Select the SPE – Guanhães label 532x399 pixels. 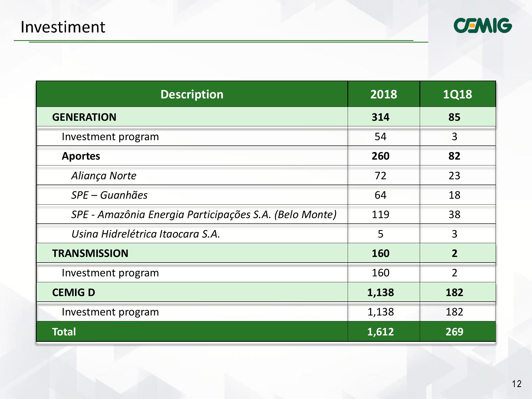point(109,195)
